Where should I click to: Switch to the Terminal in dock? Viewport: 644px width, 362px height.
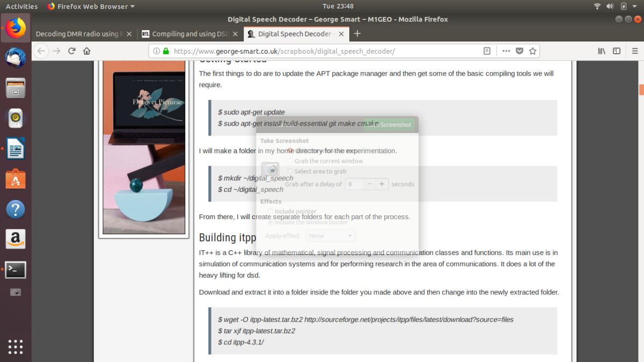pos(16,270)
